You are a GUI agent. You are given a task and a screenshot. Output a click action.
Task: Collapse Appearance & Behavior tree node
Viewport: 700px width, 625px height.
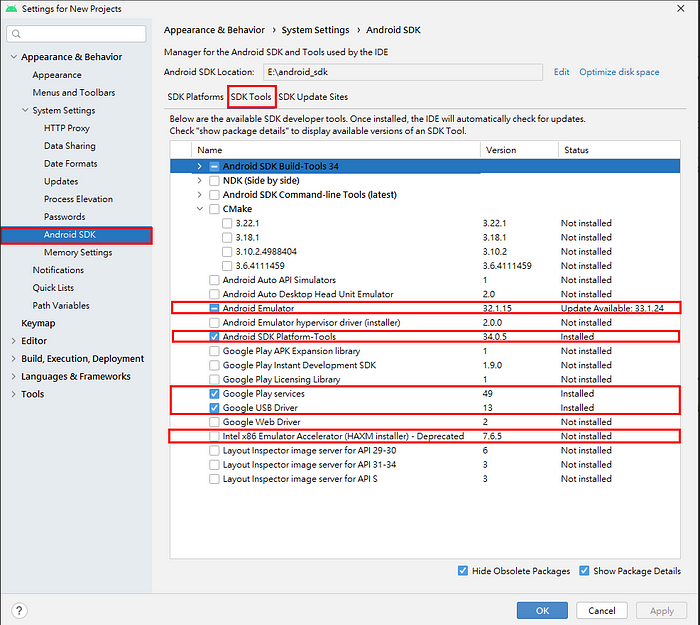(x=14, y=57)
